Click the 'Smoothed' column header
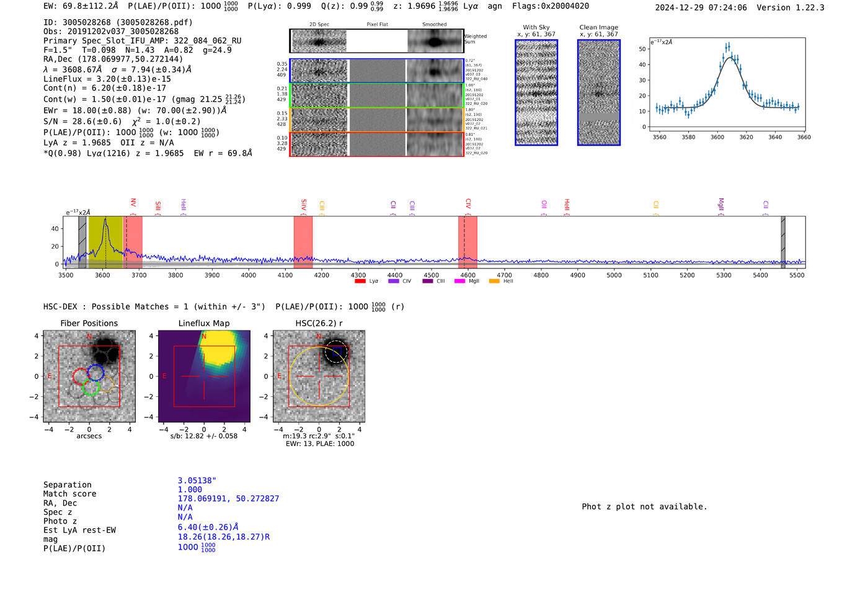Image resolution: width=868 pixels, height=591 pixels. coord(435,25)
